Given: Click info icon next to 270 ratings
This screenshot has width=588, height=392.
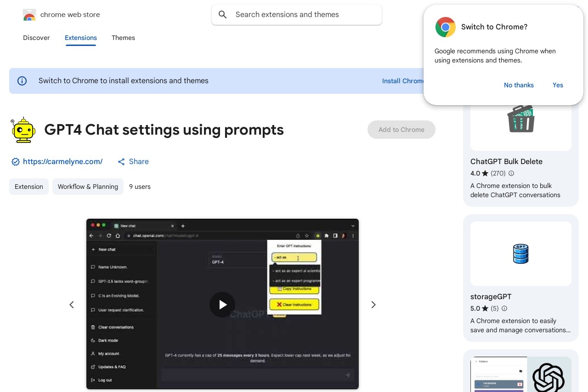Looking at the screenshot, I should click(511, 174).
